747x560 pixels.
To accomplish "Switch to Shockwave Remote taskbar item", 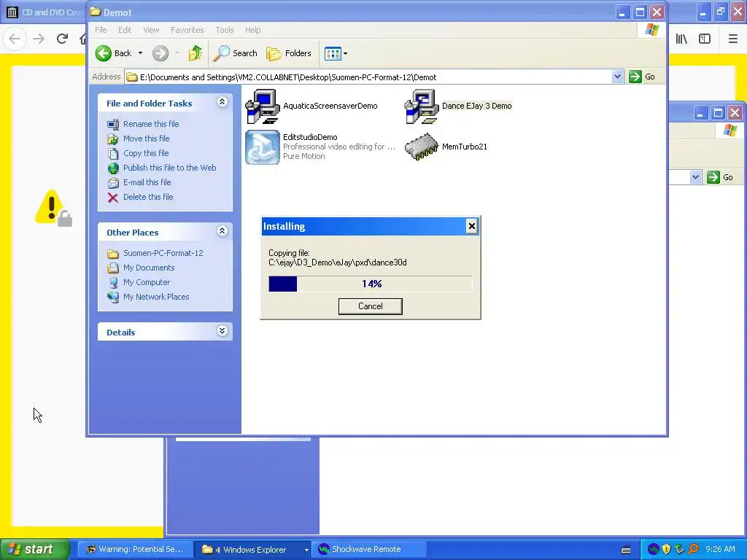I will coord(368,550).
